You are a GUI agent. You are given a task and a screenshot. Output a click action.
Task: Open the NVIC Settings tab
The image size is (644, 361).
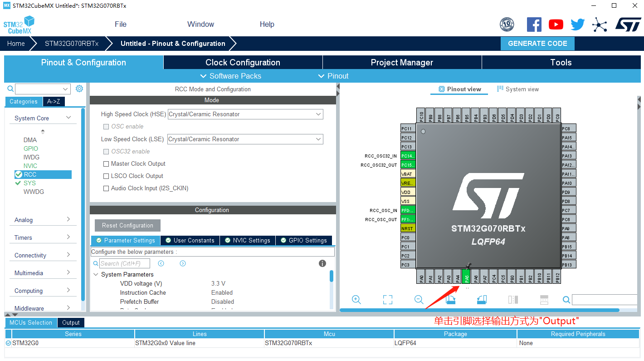(x=248, y=241)
